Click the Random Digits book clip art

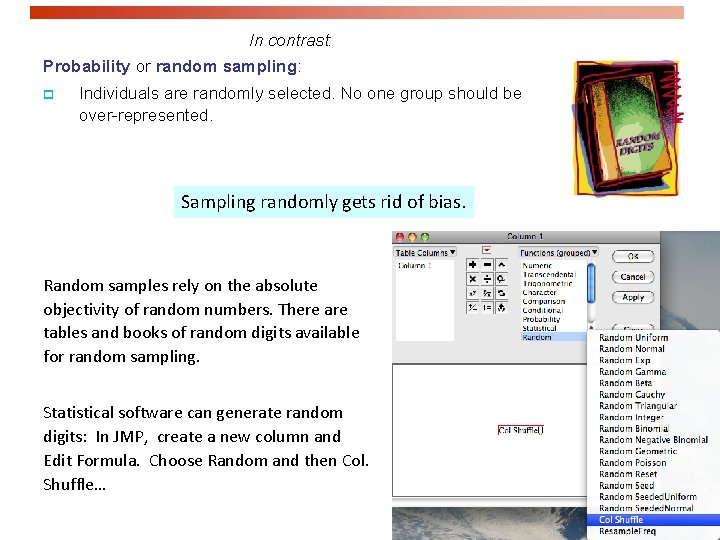627,128
